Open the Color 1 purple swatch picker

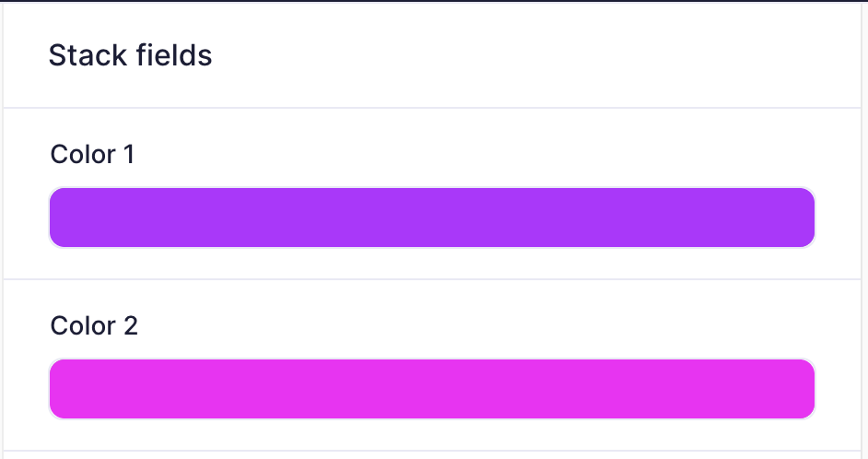[432, 218]
